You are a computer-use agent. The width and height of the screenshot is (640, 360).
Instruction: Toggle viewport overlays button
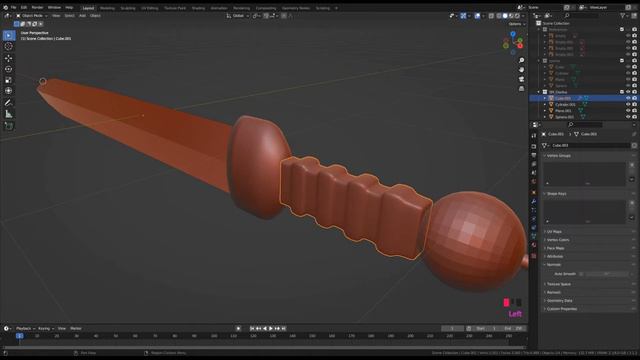pyautogui.click(x=477, y=16)
